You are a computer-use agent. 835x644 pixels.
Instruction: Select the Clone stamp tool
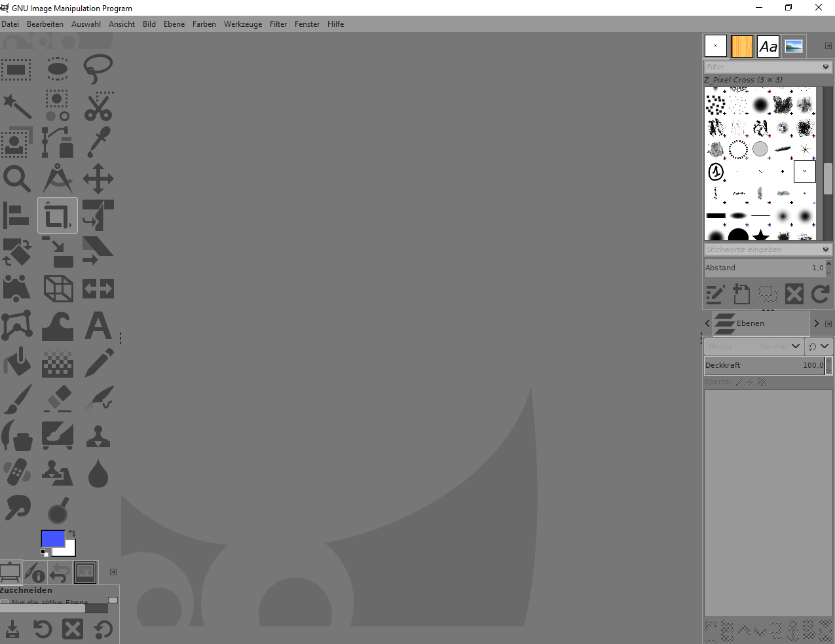tap(98, 435)
